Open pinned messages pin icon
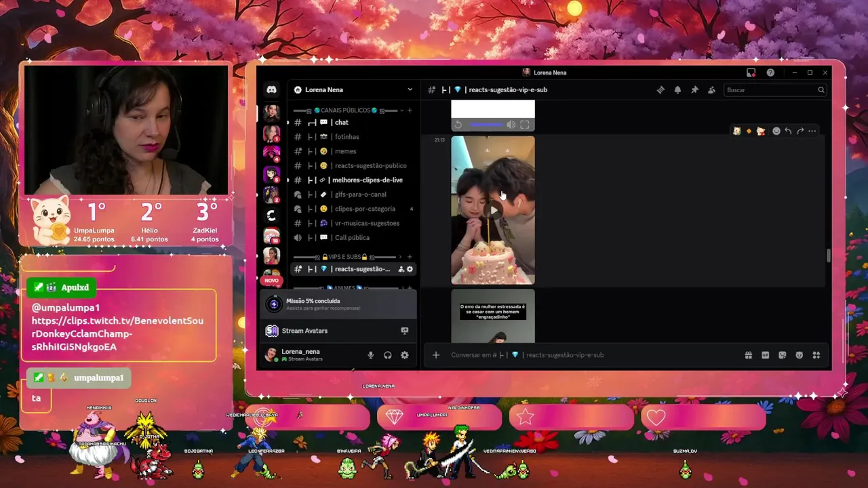The width and height of the screenshot is (868, 488). (694, 89)
